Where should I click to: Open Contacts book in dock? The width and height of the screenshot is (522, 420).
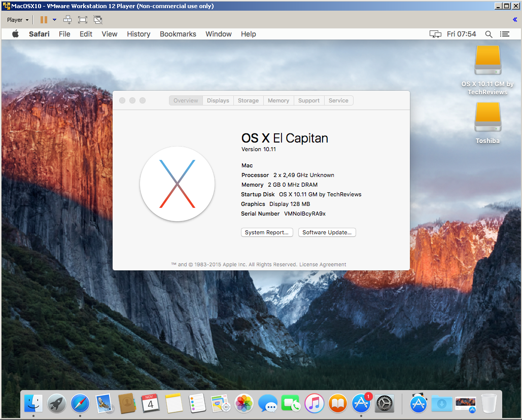coord(127,403)
